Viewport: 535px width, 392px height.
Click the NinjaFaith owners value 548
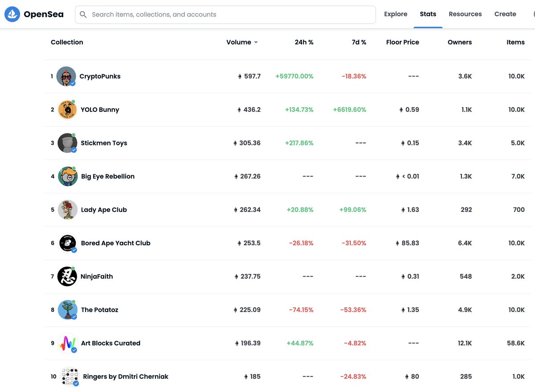(x=466, y=276)
